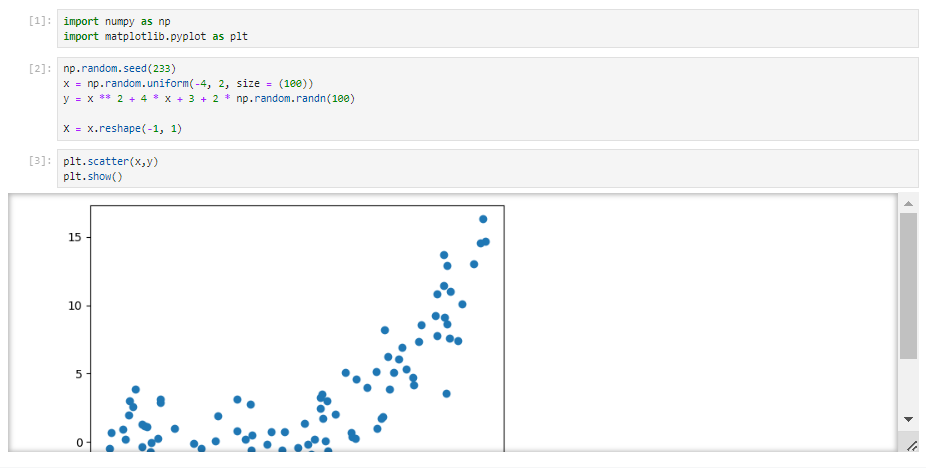Viewport: 926px width, 468px height.
Task: Click the highest scatter point on the plot
Action: tap(483, 219)
